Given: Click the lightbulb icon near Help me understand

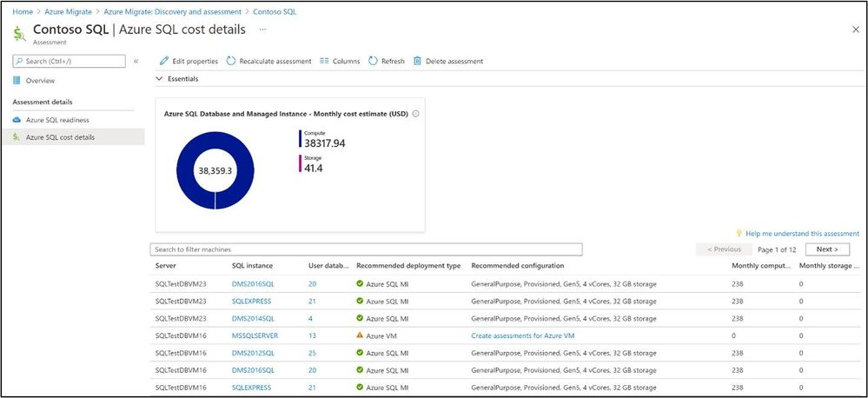Looking at the screenshot, I should click(739, 234).
